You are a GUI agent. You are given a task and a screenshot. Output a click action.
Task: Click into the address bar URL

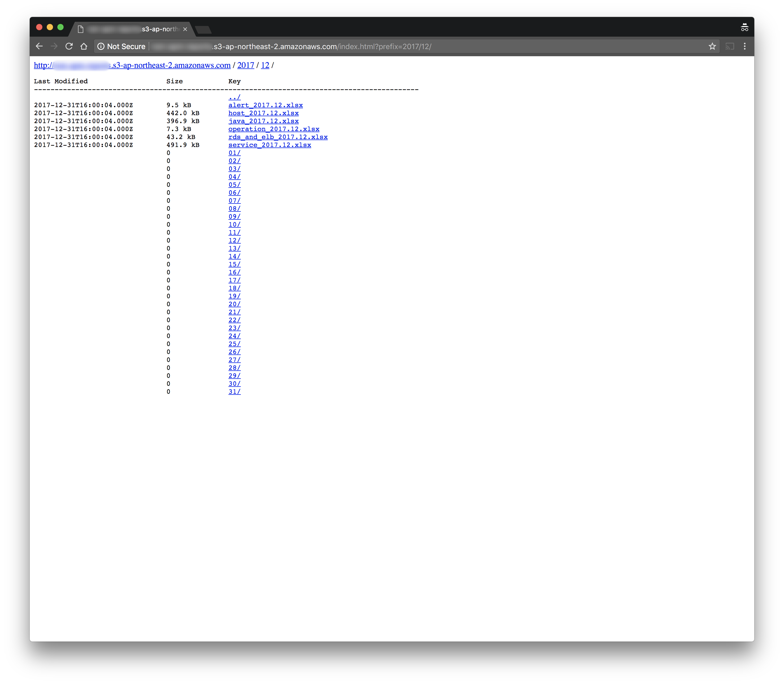320,47
